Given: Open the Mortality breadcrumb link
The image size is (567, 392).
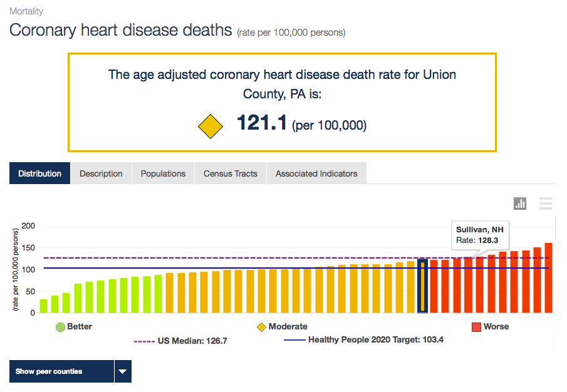Looking at the screenshot, I should click(x=26, y=11).
